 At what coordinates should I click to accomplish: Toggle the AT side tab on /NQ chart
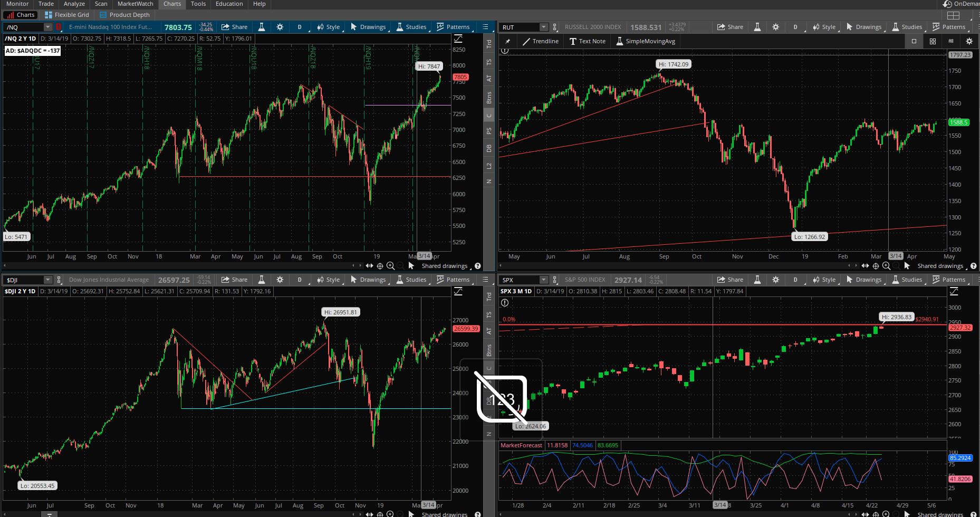tap(489, 79)
